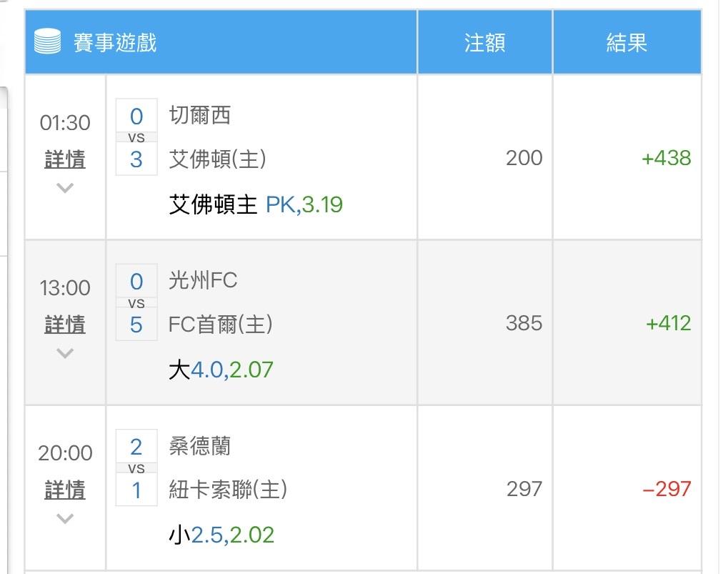Click the −297 result value

[x=666, y=489]
